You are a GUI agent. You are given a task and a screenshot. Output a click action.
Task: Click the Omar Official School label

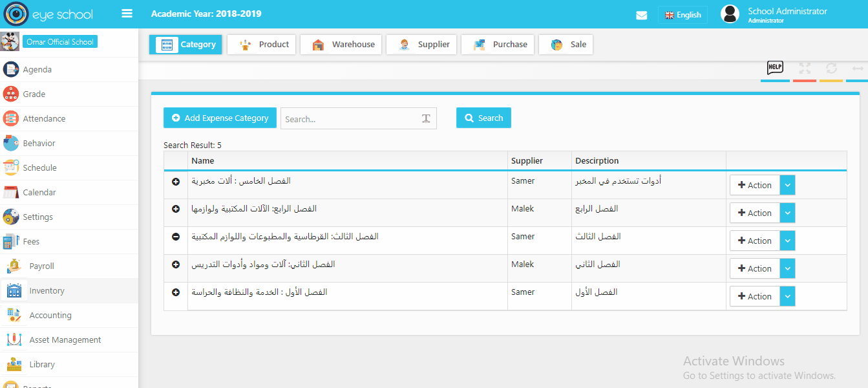coord(60,42)
